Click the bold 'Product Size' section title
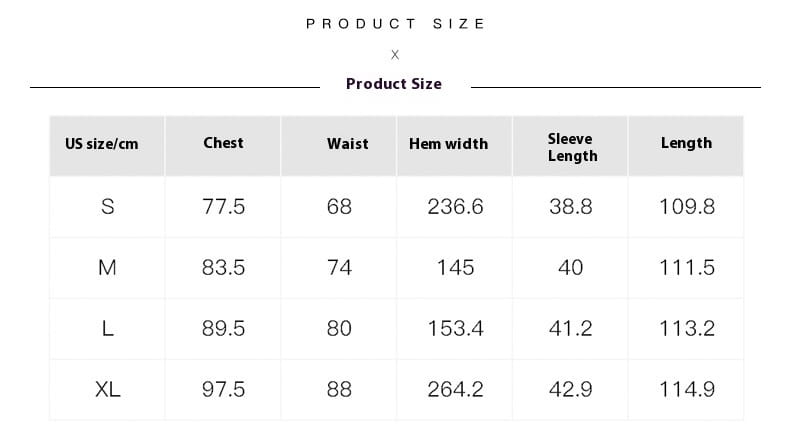The width and height of the screenshot is (790, 433). tap(394, 84)
